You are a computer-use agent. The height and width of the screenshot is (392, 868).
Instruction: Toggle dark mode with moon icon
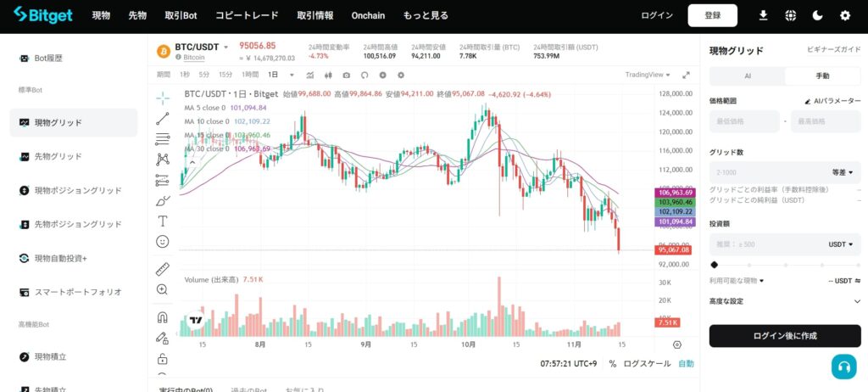tap(818, 15)
